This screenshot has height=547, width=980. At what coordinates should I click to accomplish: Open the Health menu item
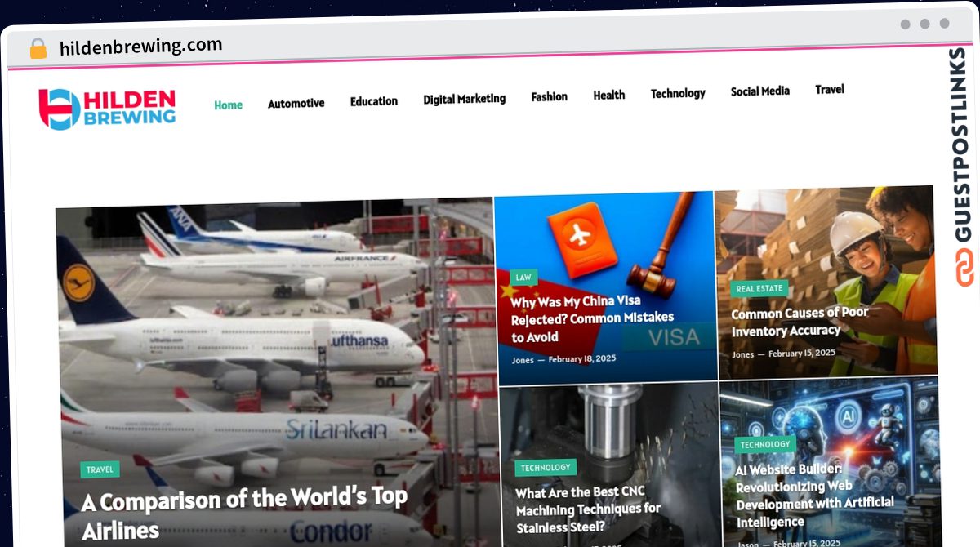coord(609,96)
